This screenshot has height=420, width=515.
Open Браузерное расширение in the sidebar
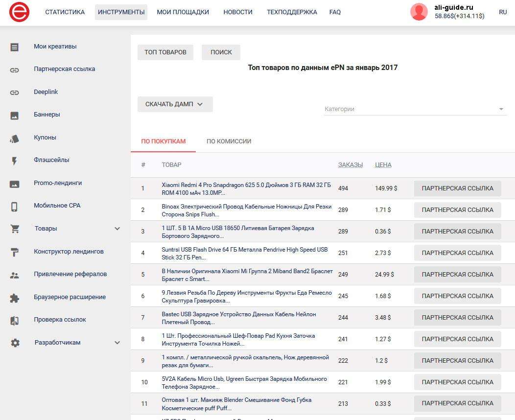[70, 297]
